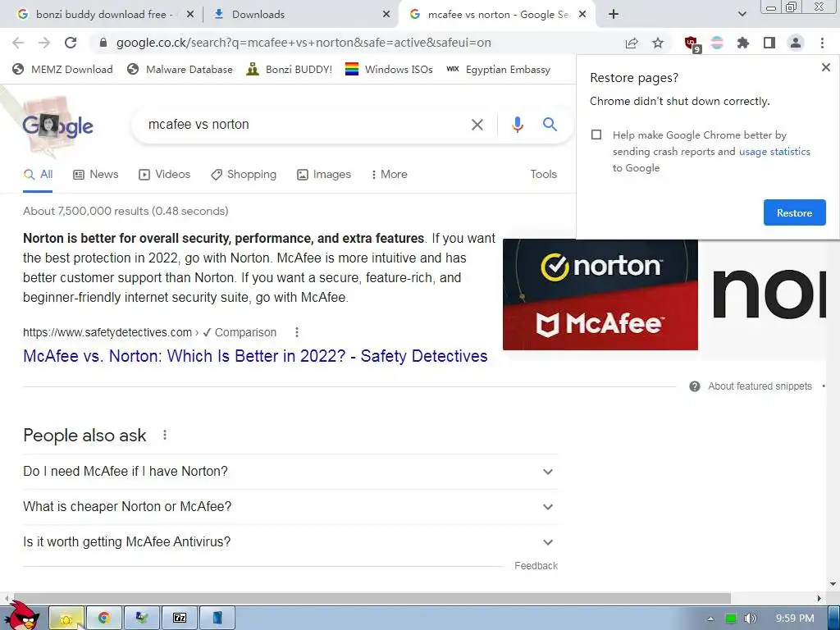
Task: Select the All results tab
Action: coord(38,175)
